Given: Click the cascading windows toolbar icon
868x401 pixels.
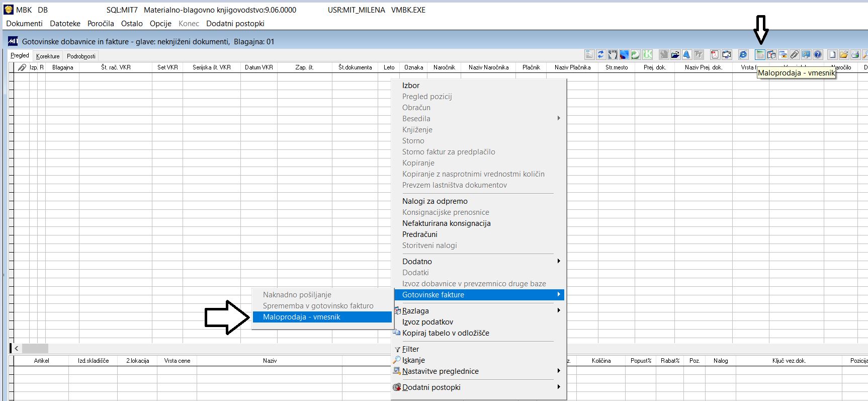Looking at the screenshot, I should [783, 54].
